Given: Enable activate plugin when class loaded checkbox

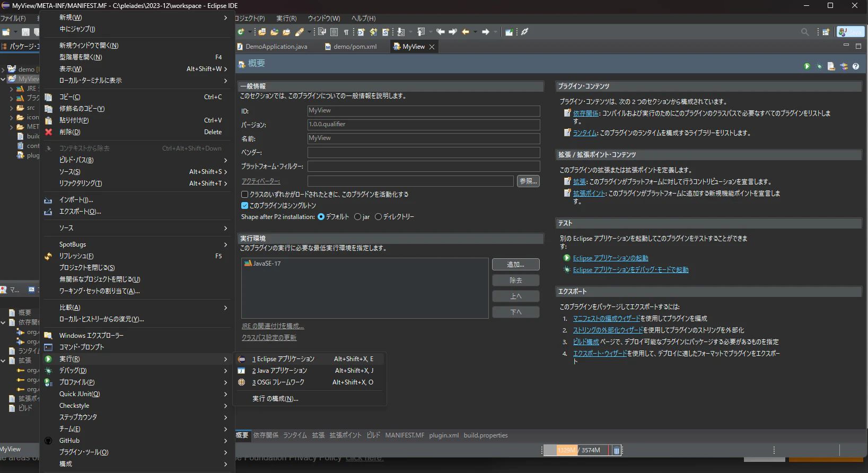Looking at the screenshot, I should pyautogui.click(x=245, y=195).
